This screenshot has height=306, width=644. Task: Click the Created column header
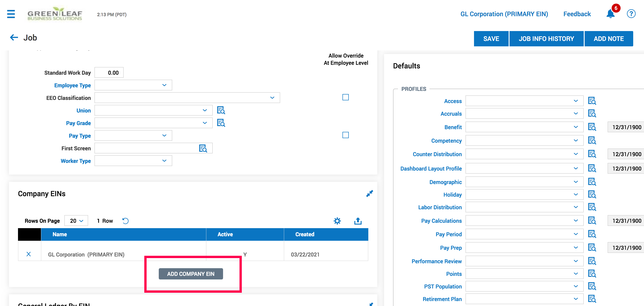304,234
